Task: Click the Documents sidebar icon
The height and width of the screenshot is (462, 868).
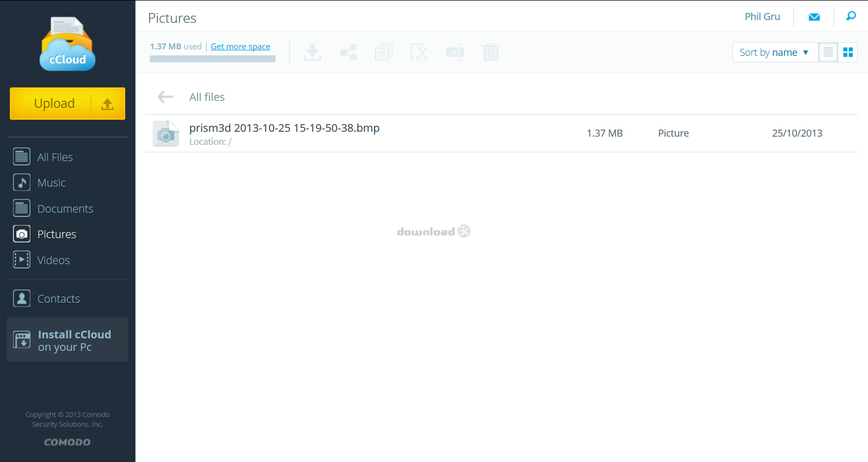Action: click(x=22, y=208)
